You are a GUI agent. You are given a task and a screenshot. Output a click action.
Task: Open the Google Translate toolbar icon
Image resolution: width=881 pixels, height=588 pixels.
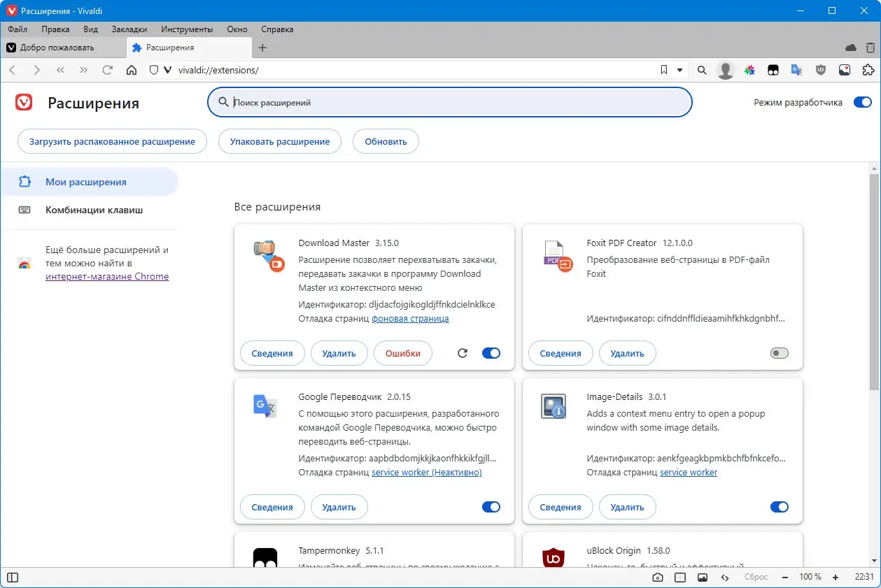coord(797,70)
